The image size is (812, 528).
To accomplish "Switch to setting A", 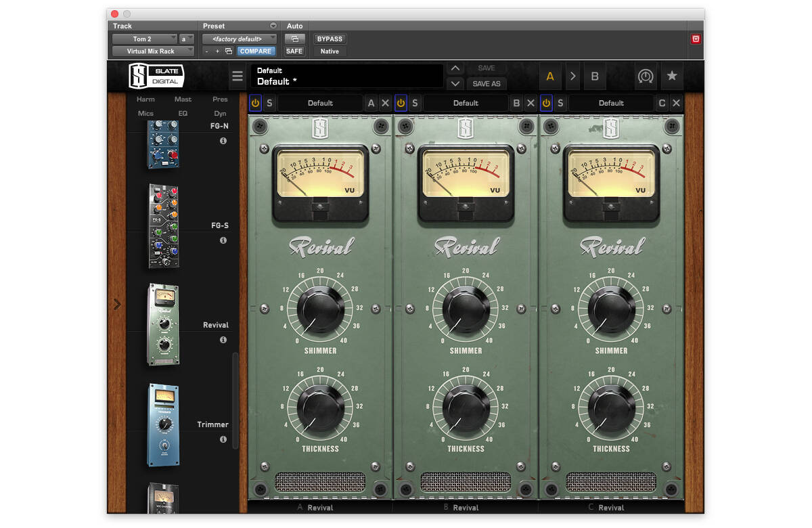I will click(x=550, y=76).
